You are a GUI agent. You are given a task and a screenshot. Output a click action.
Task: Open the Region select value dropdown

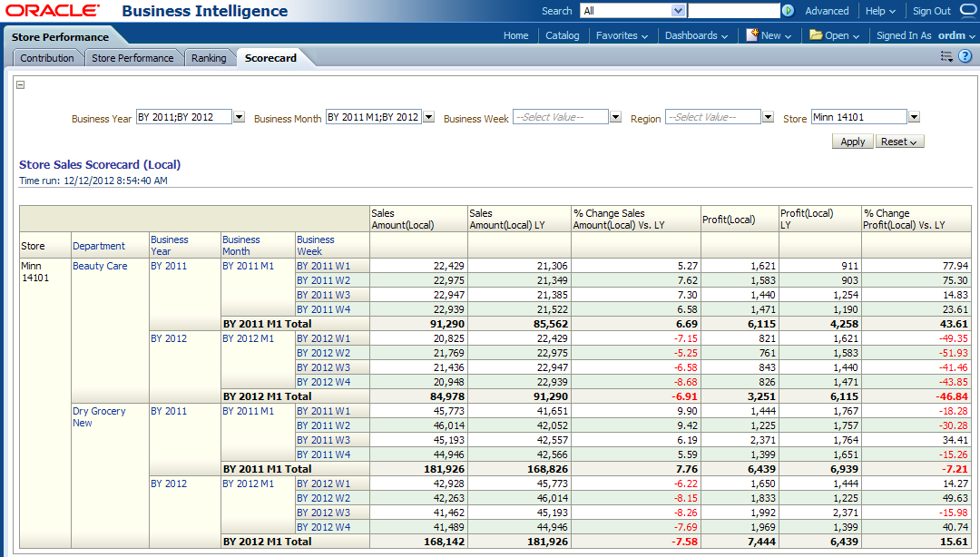(768, 117)
